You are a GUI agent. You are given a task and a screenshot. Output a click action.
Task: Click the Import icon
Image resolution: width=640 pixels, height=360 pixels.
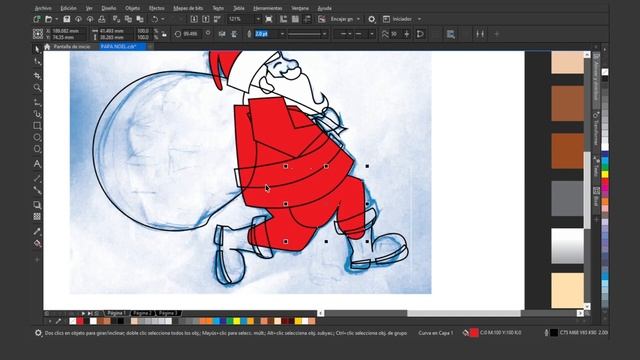tap(194, 19)
